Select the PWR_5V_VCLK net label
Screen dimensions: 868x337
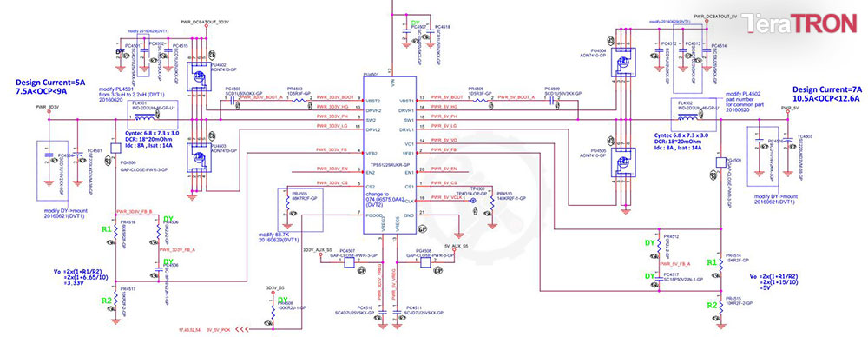tap(446, 196)
